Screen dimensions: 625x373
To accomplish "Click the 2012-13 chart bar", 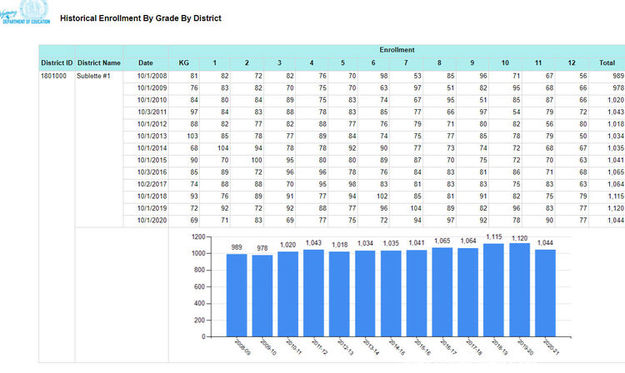I will pos(339,294).
